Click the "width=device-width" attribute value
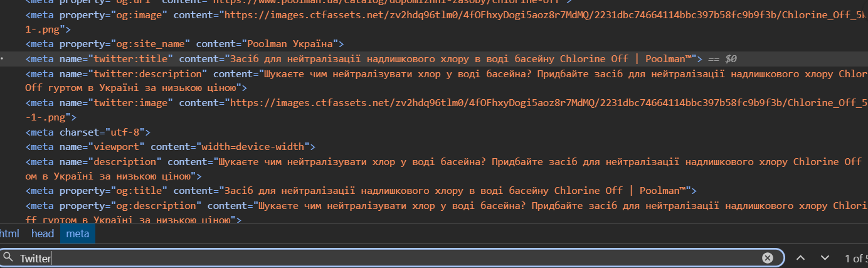The image size is (868, 268). click(x=252, y=147)
